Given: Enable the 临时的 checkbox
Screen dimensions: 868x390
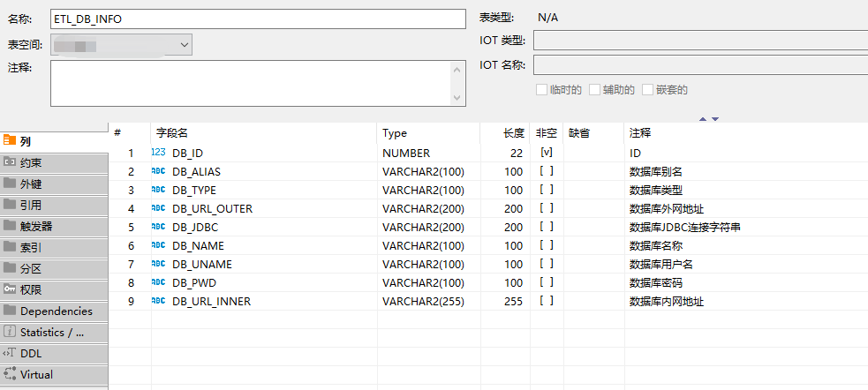Looking at the screenshot, I should (542, 89).
